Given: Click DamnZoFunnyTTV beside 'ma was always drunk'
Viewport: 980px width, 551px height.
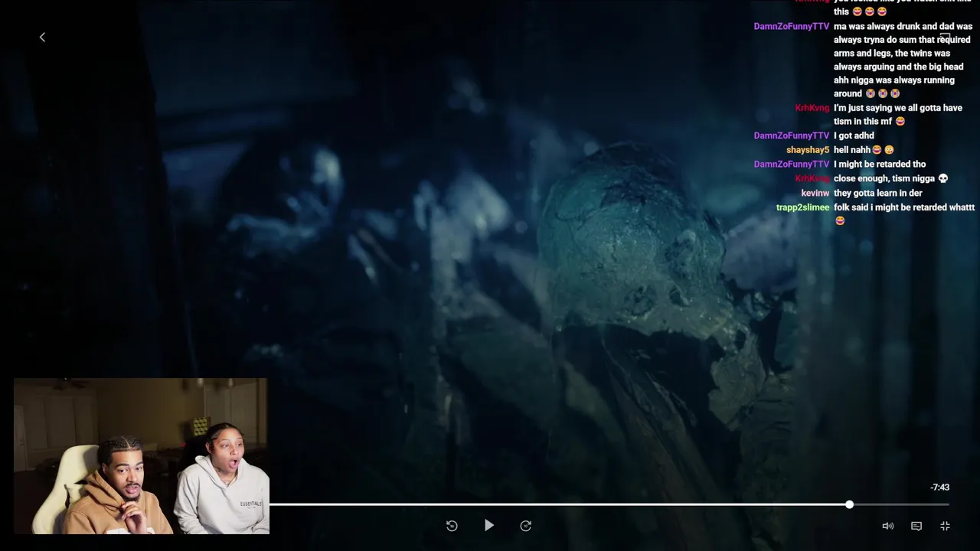Looking at the screenshot, I should tap(791, 26).
